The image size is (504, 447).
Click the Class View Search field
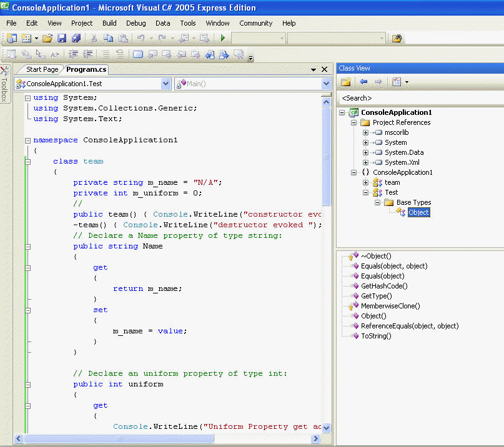pos(418,98)
